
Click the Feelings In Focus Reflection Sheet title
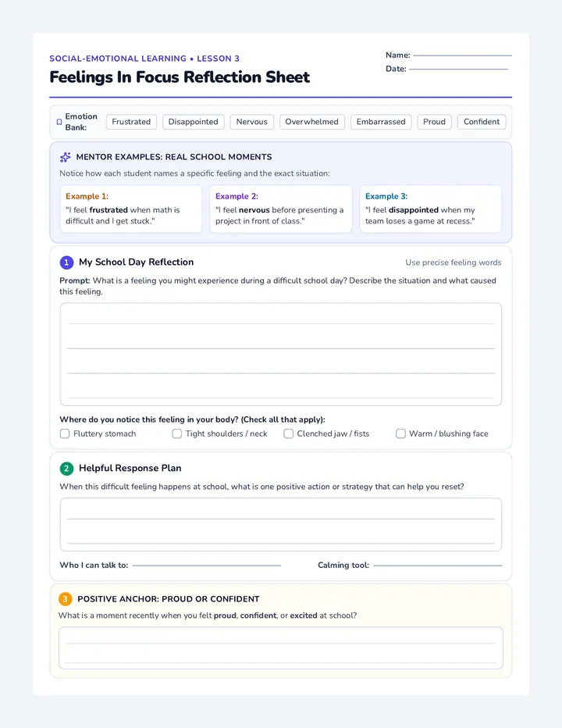(180, 77)
